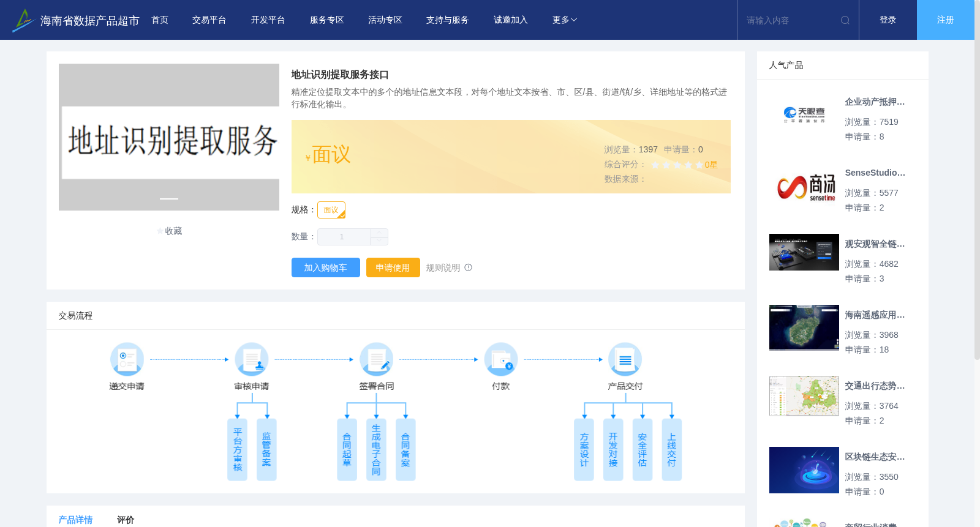Click the 开发对接 flow box

point(613,450)
